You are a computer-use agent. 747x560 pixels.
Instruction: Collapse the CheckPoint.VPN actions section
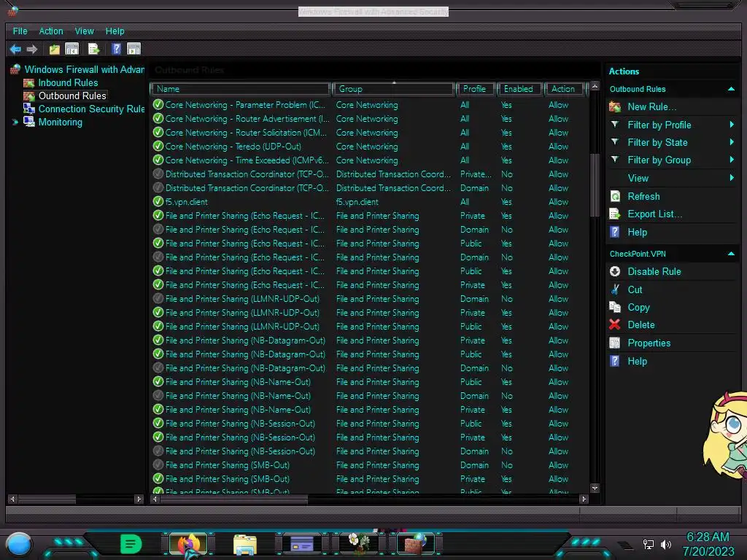point(731,254)
